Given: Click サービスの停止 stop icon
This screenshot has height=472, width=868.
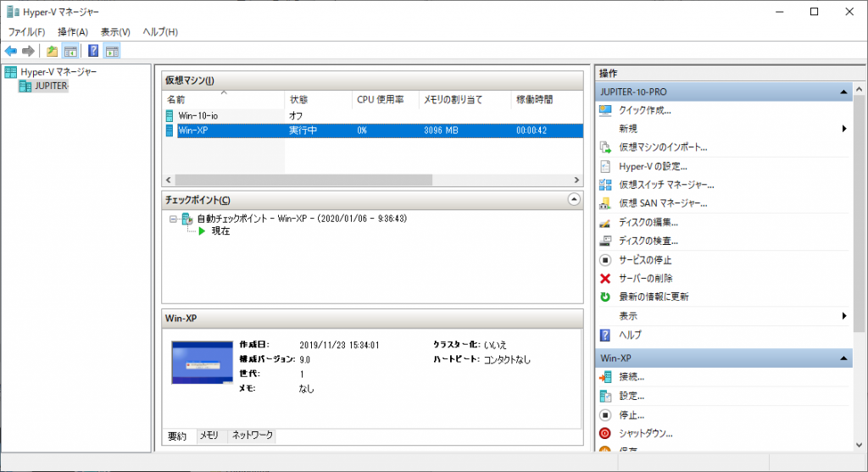Looking at the screenshot, I should pyautogui.click(x=605, y=260).
